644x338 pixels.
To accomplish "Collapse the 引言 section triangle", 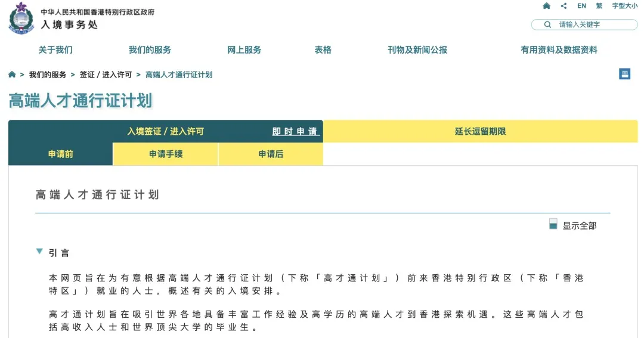I will coord(39,252).
